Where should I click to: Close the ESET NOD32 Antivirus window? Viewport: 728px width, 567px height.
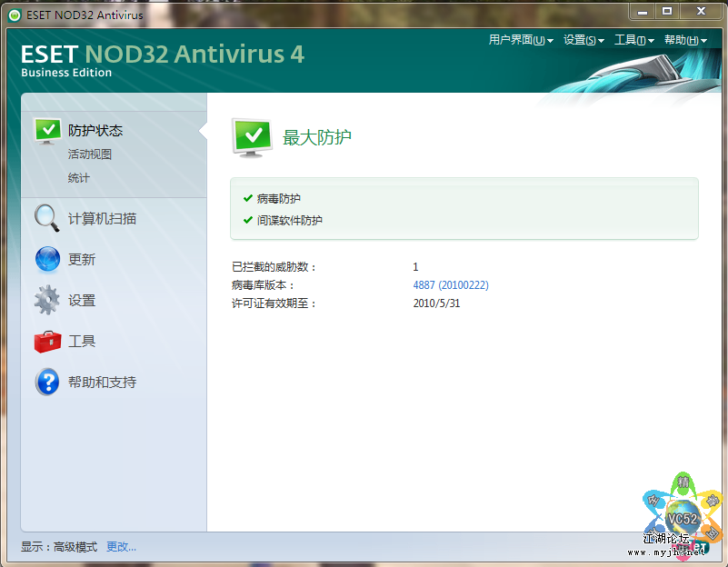pyautogui.click(x=701, y=11)
